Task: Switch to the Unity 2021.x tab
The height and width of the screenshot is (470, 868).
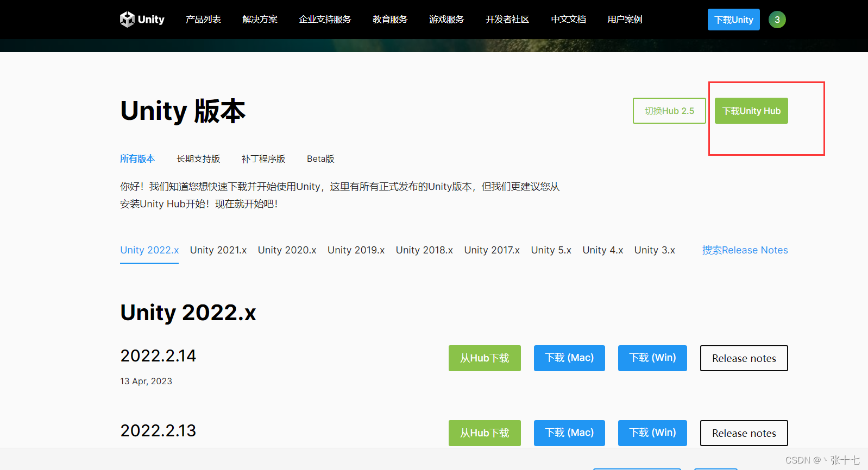Action: pyautogui.click(x=218, y=250)
